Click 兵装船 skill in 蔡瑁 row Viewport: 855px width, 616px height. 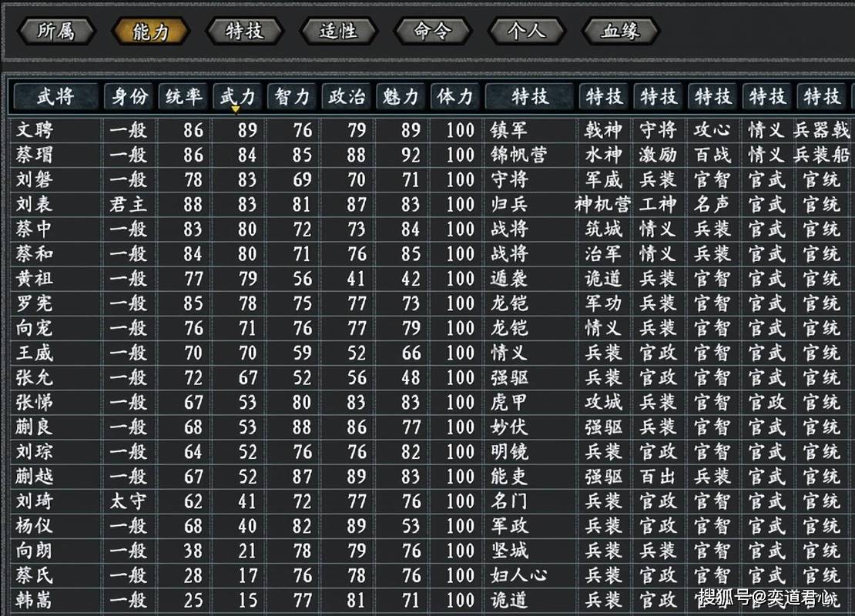tap(823, 155)
